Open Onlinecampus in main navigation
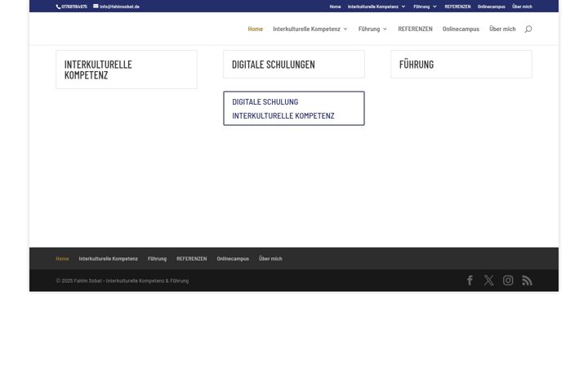 [x=461, y=29]
